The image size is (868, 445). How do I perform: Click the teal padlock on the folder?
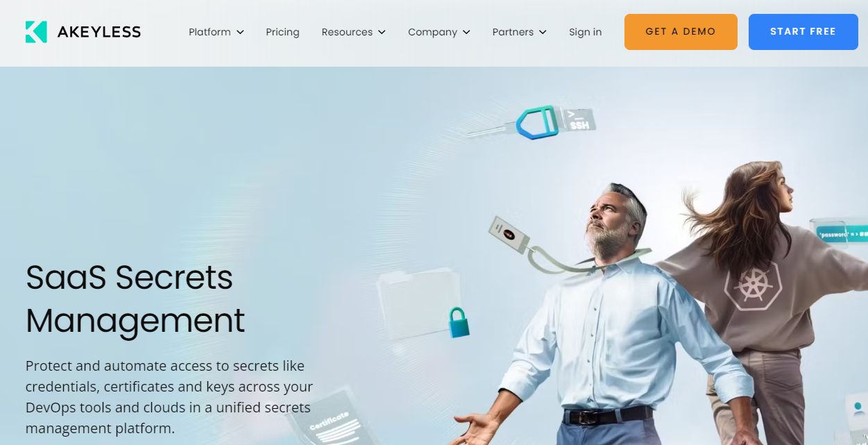[459, 323]
